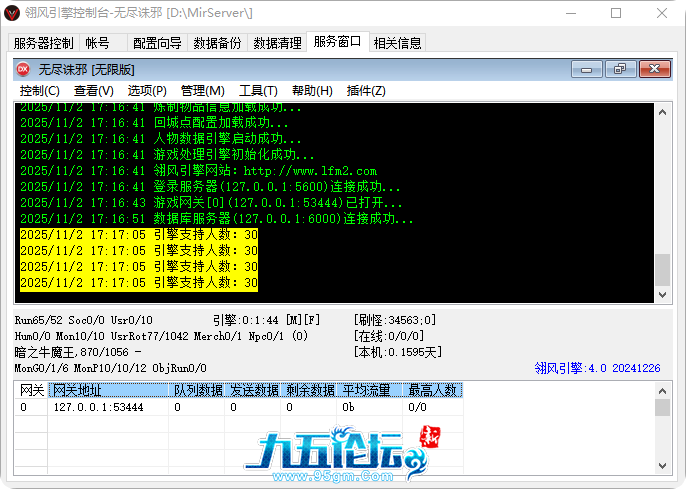Screen dimensions: 686x489
Task: Click the 网关 column header
Action: [32, 390]
